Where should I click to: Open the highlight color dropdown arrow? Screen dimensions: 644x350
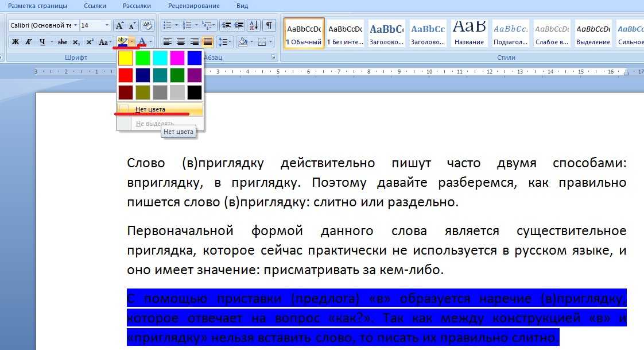[131, 42]
